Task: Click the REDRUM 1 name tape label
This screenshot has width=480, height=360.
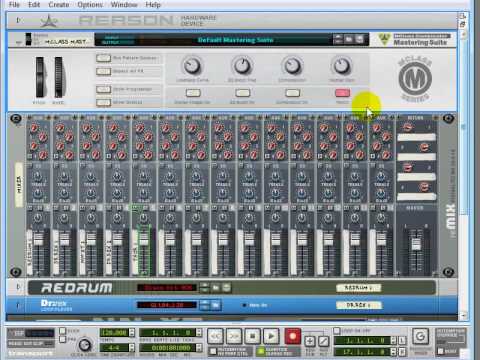Action: [359, 287]
